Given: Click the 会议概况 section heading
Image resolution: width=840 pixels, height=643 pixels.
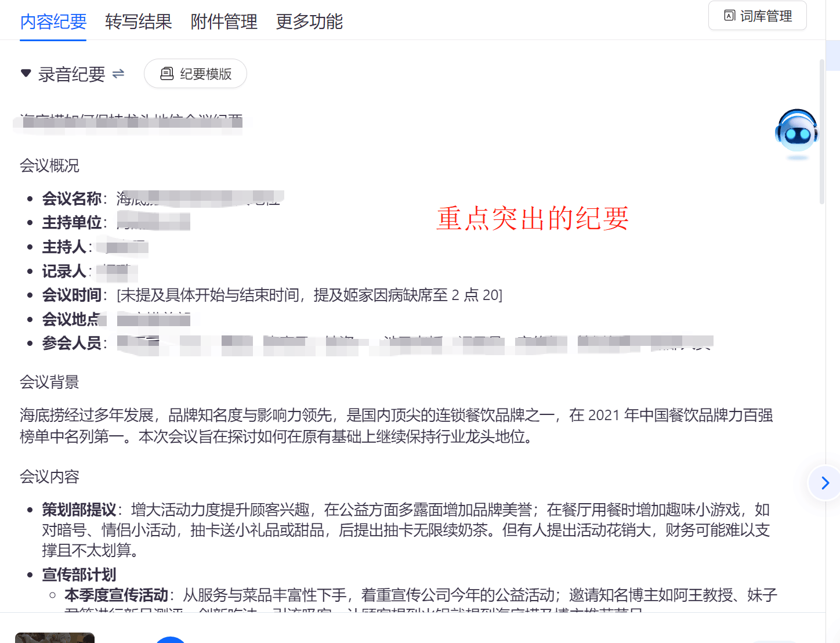Looking at the screenshot, I should point(49,165).
